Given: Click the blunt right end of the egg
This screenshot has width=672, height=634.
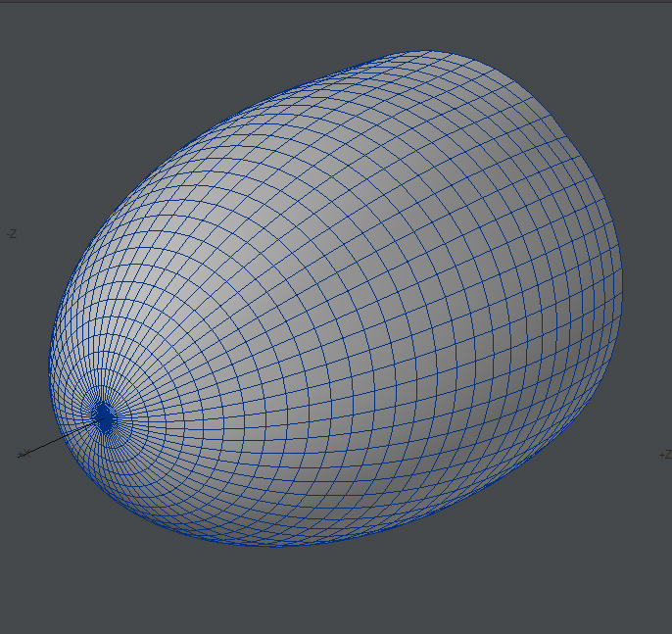Looking at the screenshot, I should (x=619, y=294).
